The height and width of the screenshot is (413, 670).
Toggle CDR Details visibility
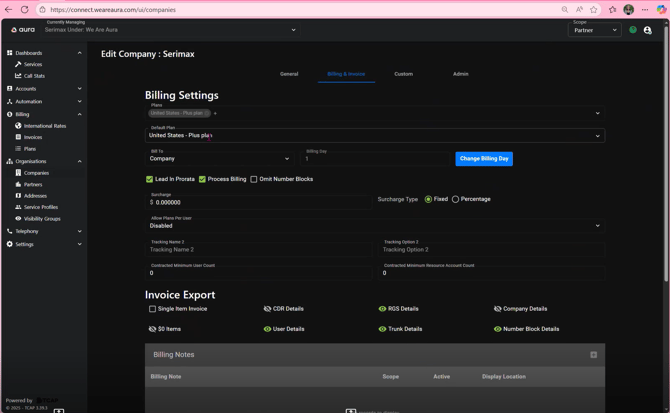pyautogui.click(x=267, y=308)
